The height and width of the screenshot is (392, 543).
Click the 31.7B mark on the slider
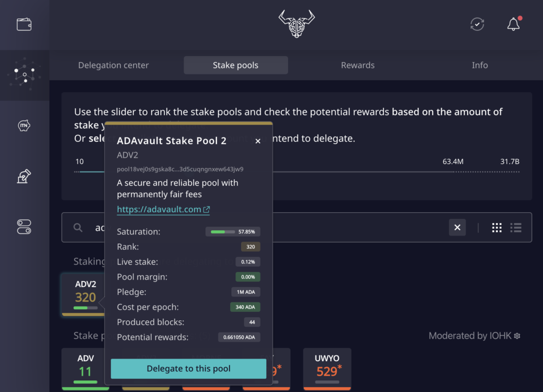[x=510, y=161]
